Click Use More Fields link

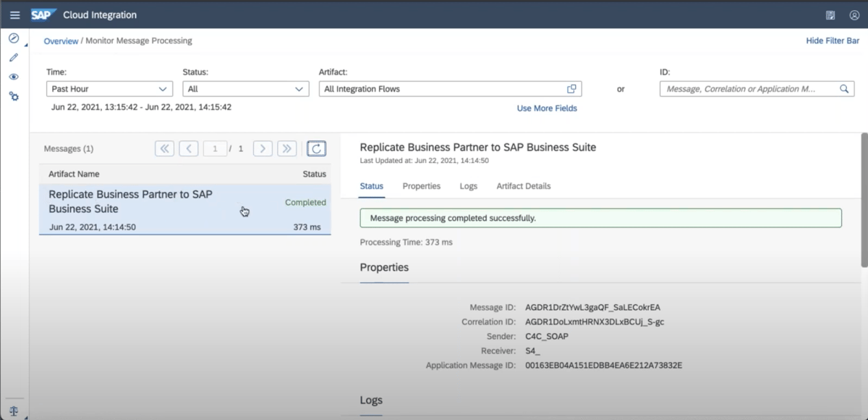coord(547,109)
